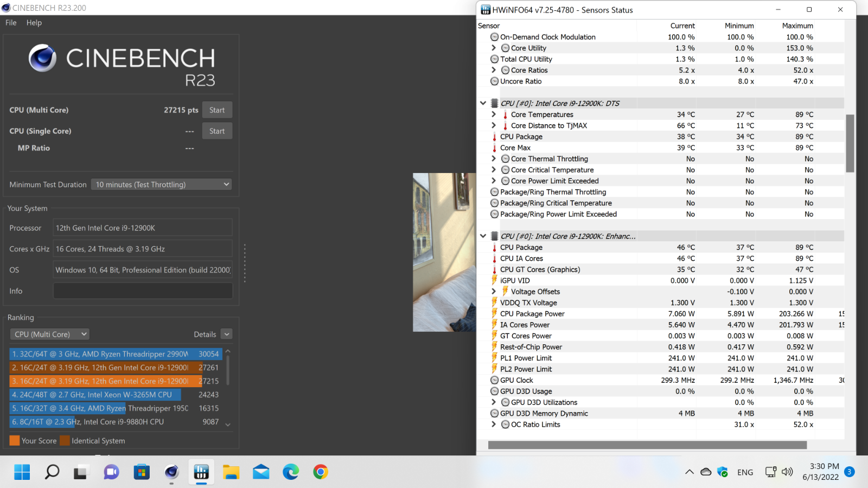Open taskbar Search
The height and width of the screenshot is (488, 868).
(x=52, y=472)
